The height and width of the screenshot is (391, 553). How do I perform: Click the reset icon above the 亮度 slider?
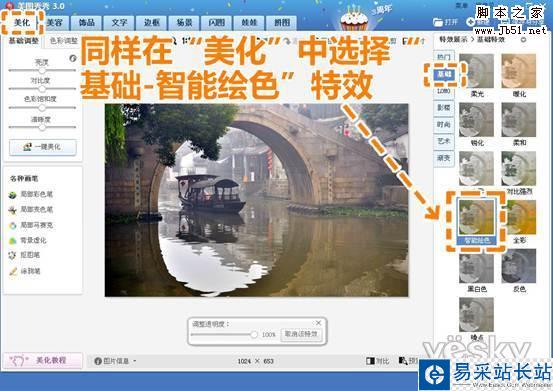click(73, 58)
